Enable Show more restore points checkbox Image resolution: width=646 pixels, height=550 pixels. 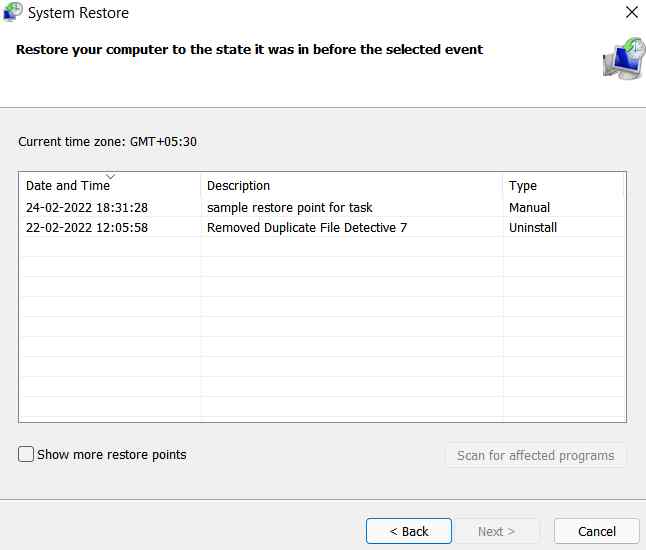click(26, 454)
